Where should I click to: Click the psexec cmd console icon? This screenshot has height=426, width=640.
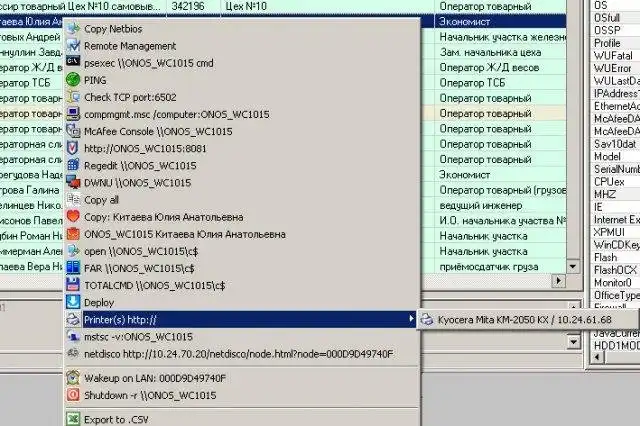point(73,62)
